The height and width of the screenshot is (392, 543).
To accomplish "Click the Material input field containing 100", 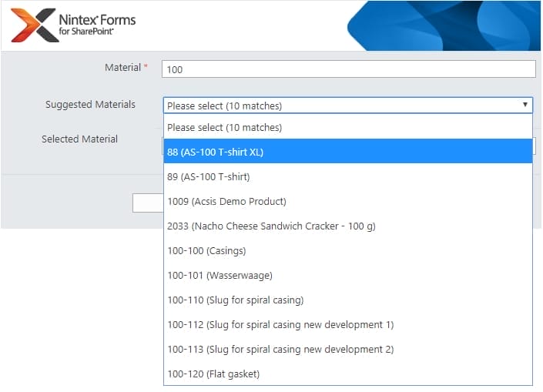I will [x=349, y=69].
